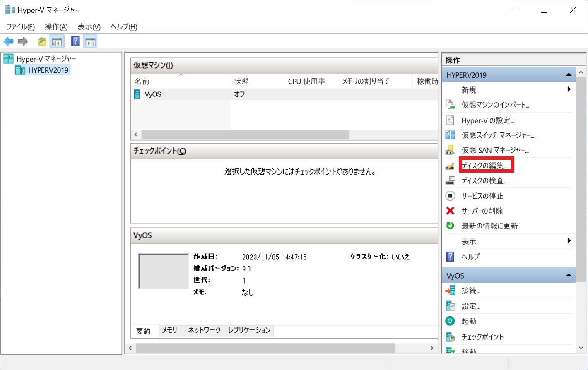The image size is (588, 370).
Task: Click the サービスの停止 stop icon
Action: coord(450,196)
